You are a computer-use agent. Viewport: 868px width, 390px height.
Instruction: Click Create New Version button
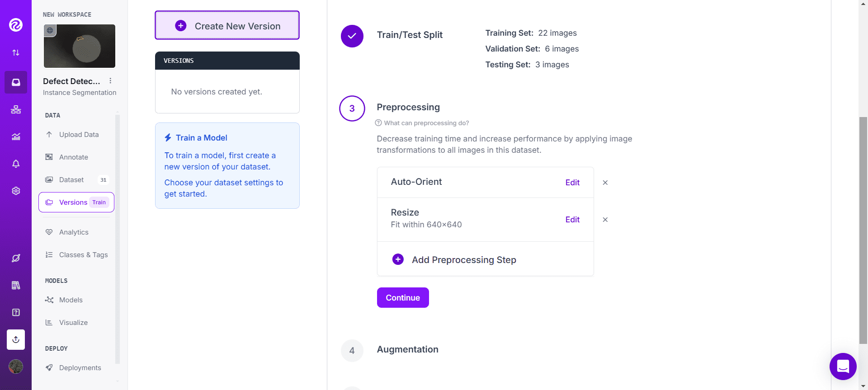point(227,26)
